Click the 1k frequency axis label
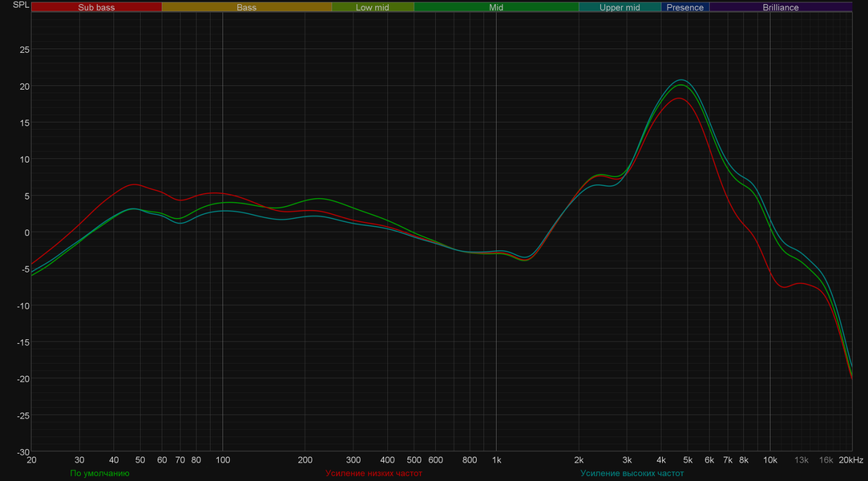 click(x=496, y=460)
